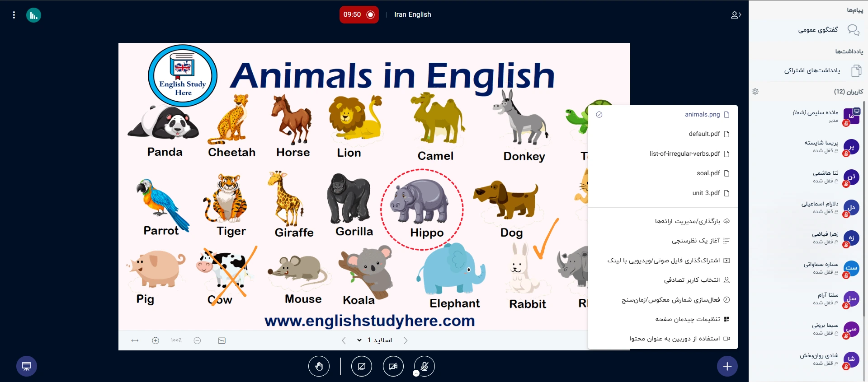Use camera as content option
This screenshot has height=382, width=868.
pyautogui.click(x=663, y=339)
